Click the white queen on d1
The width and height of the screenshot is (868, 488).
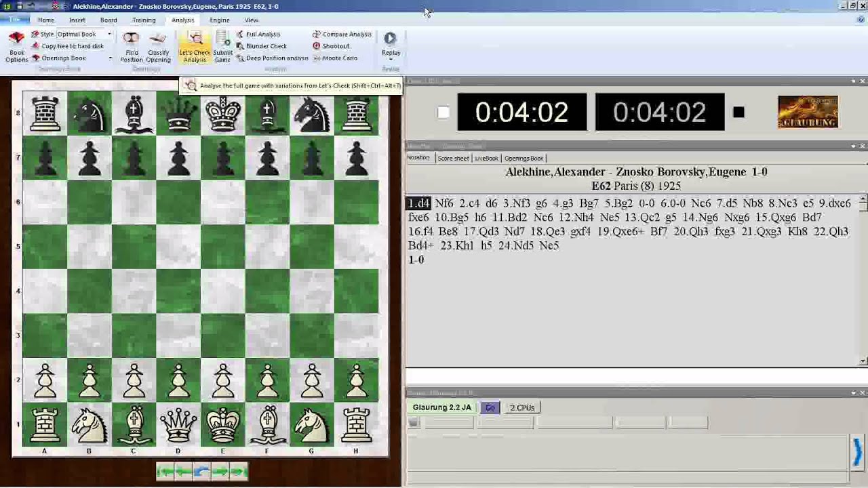[x=178, y=425]
